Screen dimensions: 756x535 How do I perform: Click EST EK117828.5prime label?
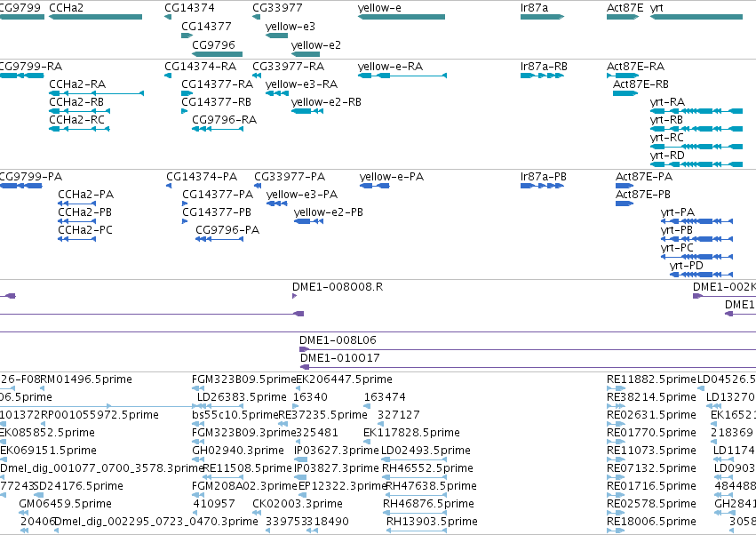(x=411, y=433)
